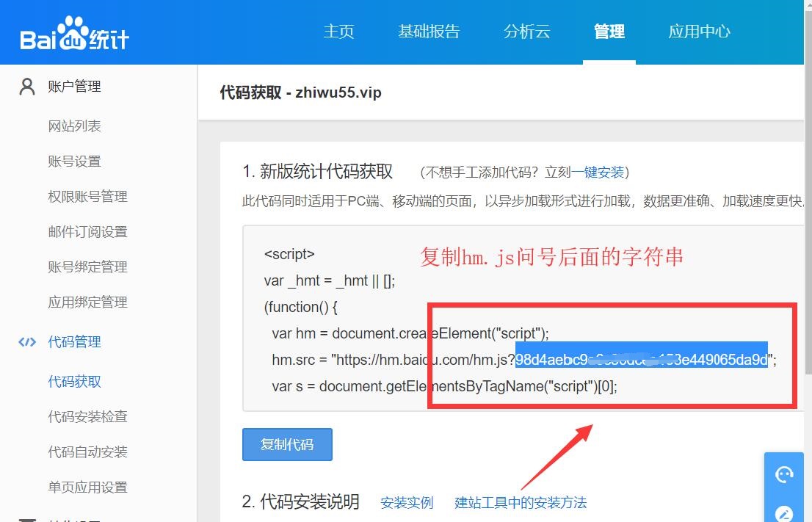Open the customer service chat icon
Viewport: 812px width, 522px height.
pos(784,474)
